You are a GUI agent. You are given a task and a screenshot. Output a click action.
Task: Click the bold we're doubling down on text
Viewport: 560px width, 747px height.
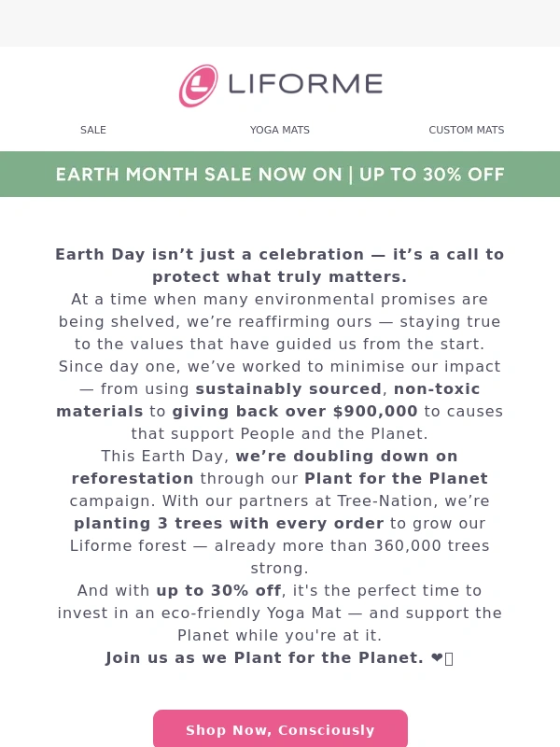click(x=346, y=456)
